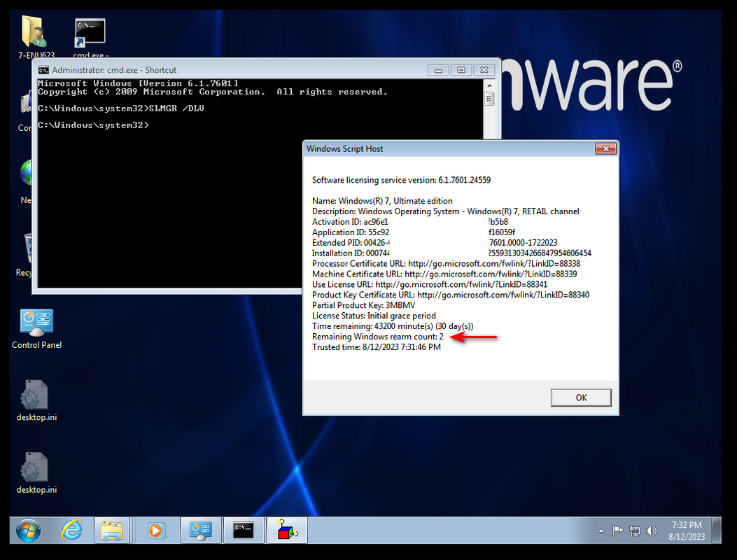Click the cmd window scrollbar thumb
This screenshot has width=737, height=560.
[x=489, y=99]
